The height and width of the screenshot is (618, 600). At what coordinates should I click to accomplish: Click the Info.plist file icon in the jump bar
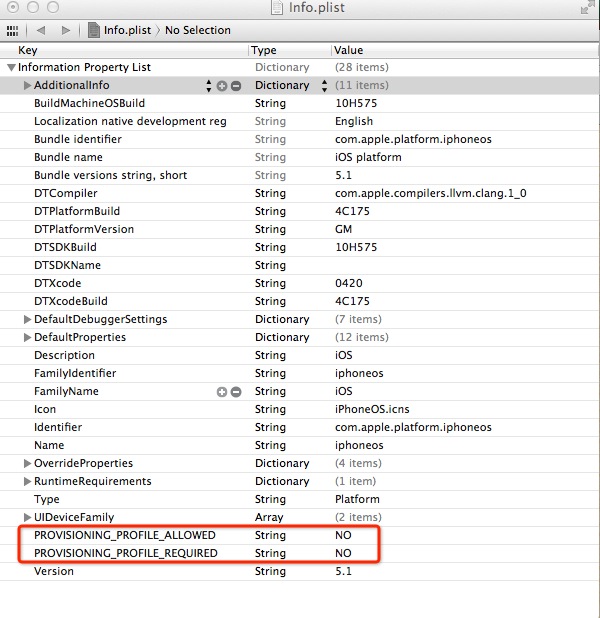[95, 30]
